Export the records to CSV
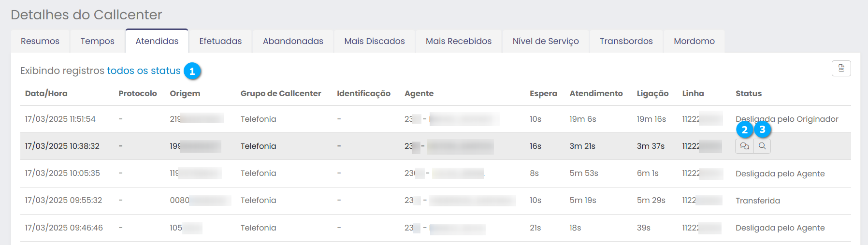868x245 pixels. tap(841, 69)
